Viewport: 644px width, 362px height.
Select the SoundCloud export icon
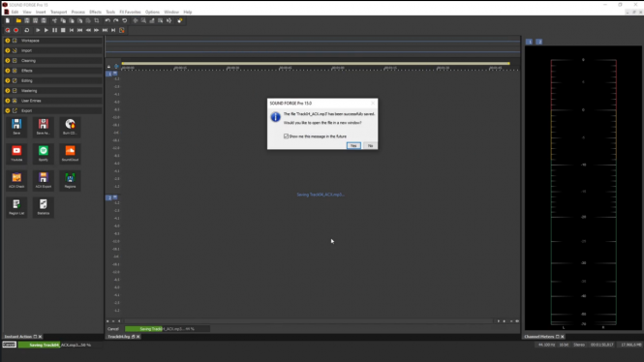(x=70, y=153)
